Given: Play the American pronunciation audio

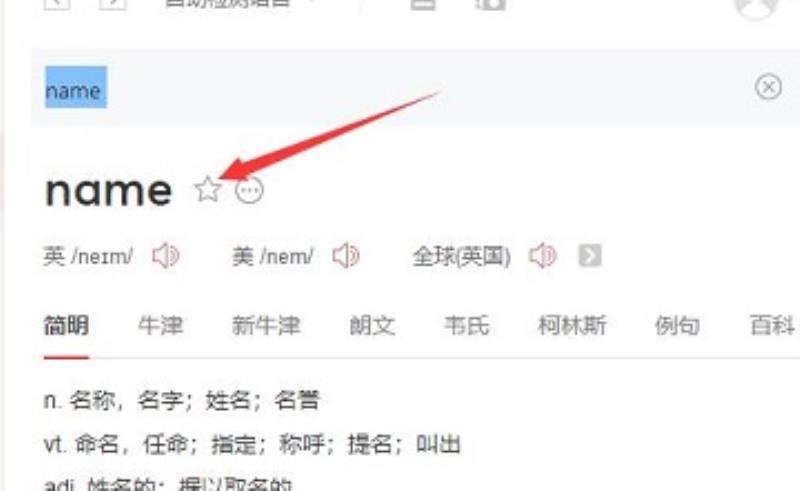Looking at the screenshot, I should (x=346, y=255).
